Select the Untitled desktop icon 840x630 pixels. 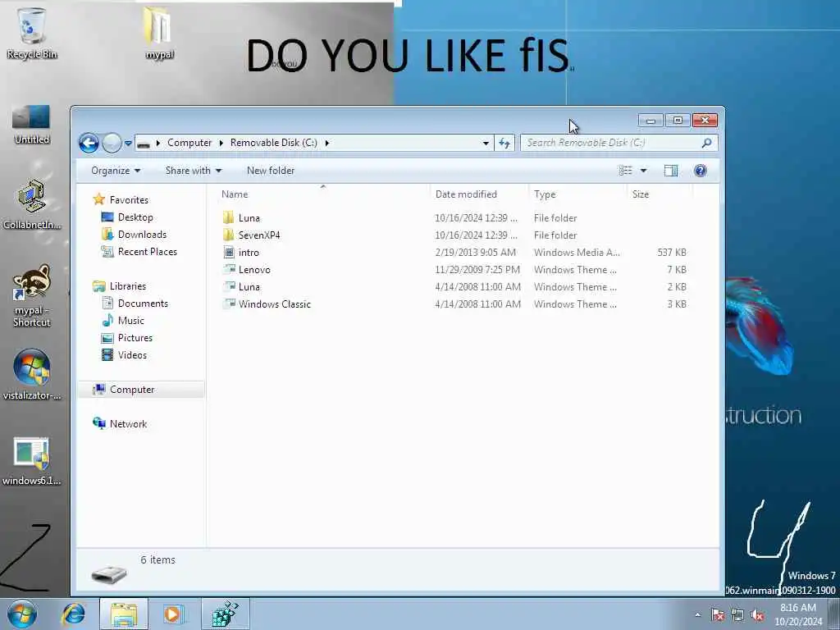pyautogui.click(x=32, y=125)
